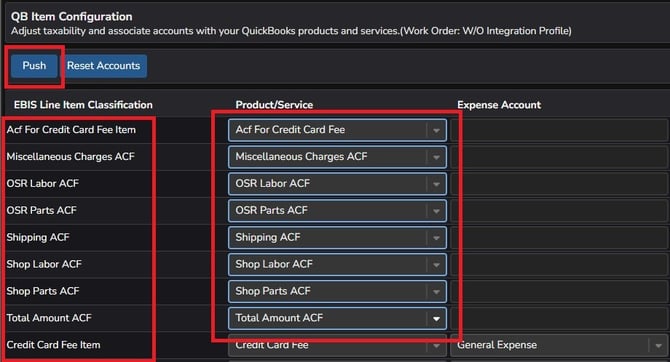Screen dimensions: 670x362
Task: Open the Shipping ACF product dropdown
Action: (x=337, y=238)
